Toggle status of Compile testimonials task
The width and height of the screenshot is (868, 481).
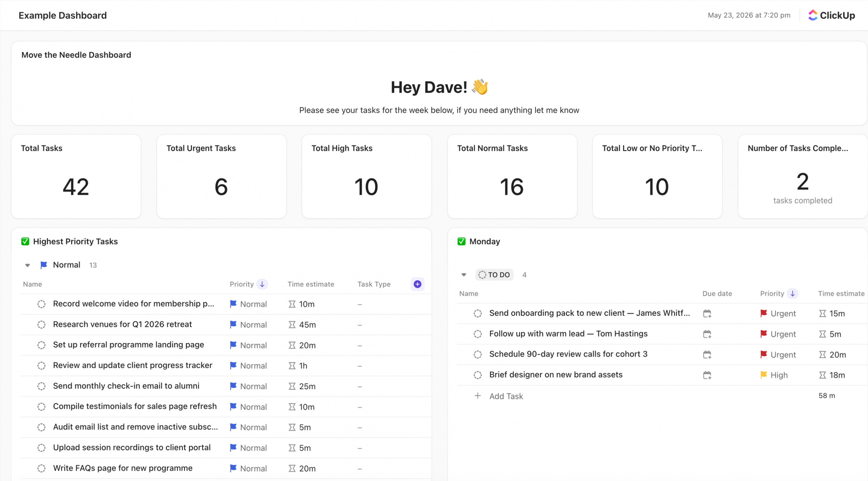(x=41, y=407)
